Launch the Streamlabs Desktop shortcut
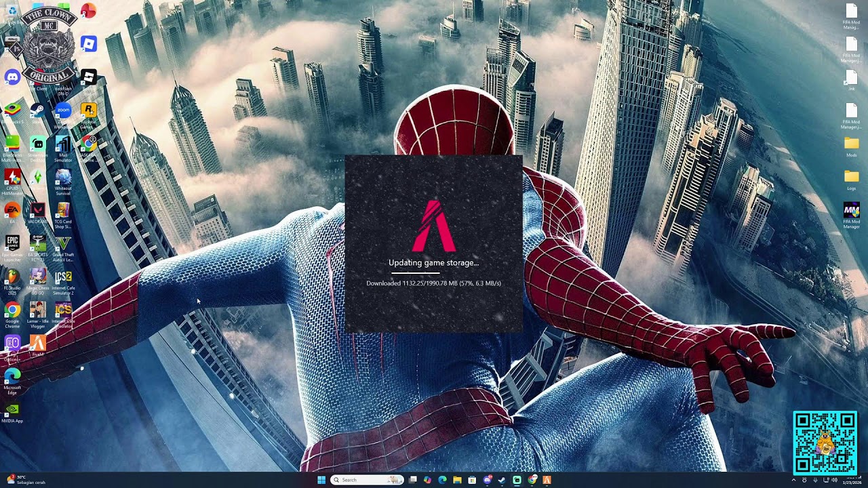 coord(37,148)
